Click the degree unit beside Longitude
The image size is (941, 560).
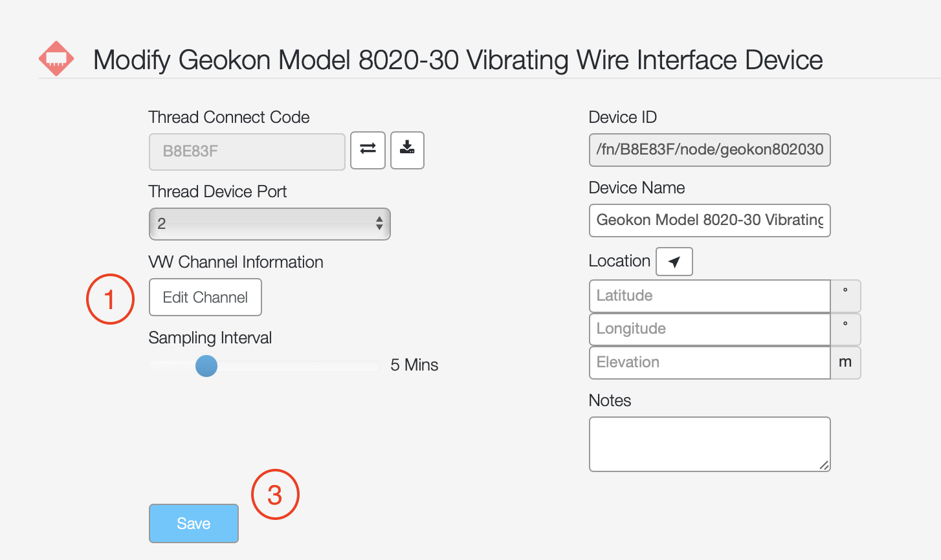[845, 329]
